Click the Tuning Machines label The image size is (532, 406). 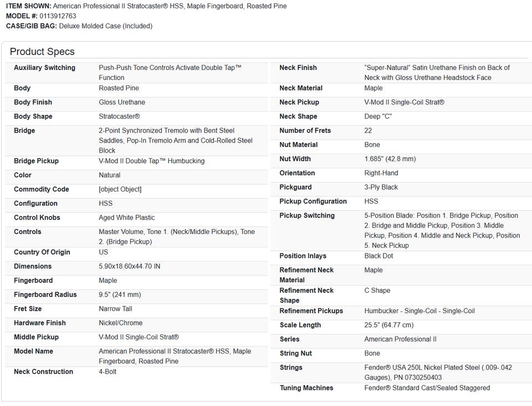(306, 388)
